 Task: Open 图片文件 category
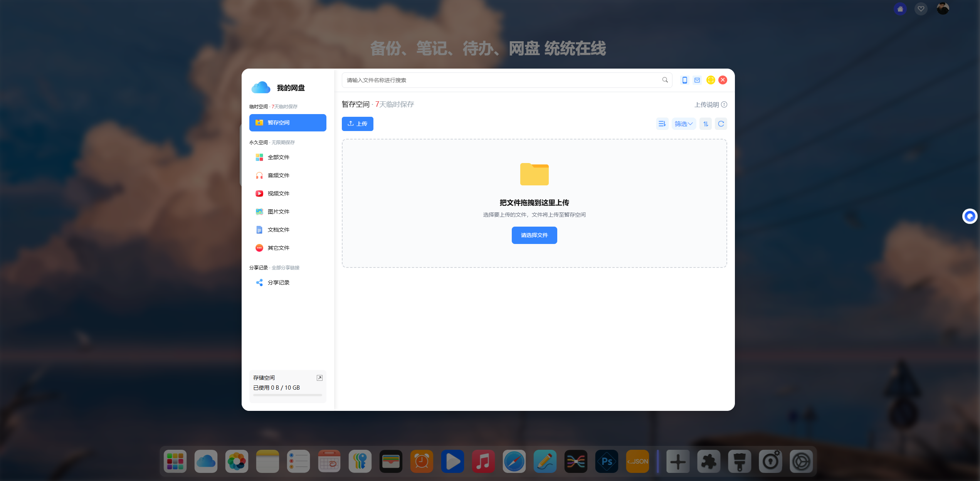click(x=278, y=212)
